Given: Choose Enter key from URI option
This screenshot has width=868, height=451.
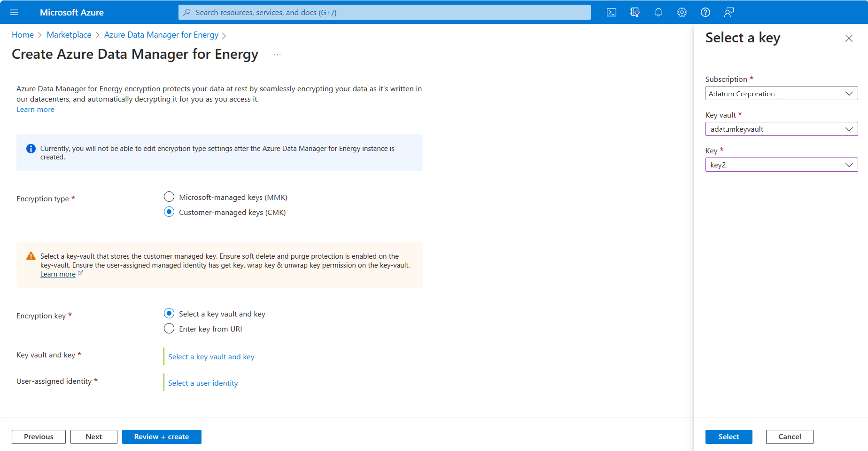Looking at the screenshot, I should pyautogui.click(x=169, y=329).
